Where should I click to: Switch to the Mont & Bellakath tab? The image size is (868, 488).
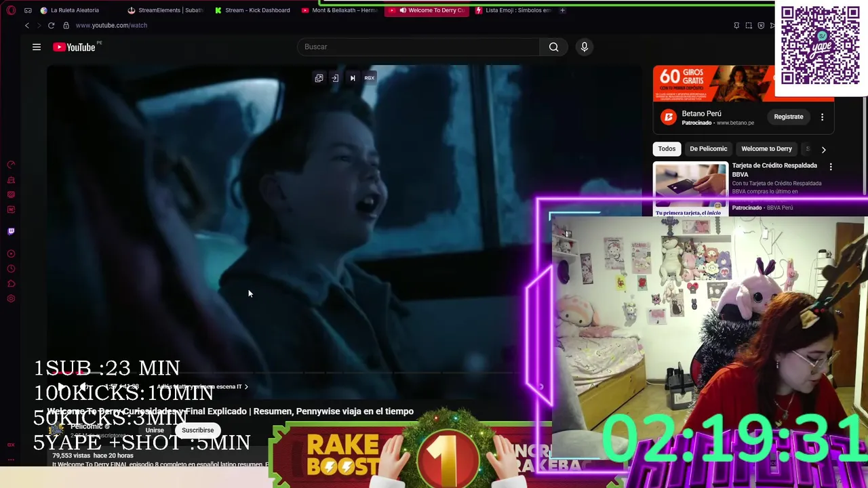point(339,10)
